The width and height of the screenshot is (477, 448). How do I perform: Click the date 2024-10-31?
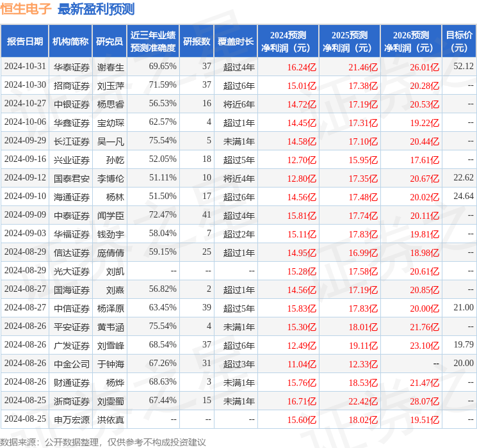tap(25, 66)
